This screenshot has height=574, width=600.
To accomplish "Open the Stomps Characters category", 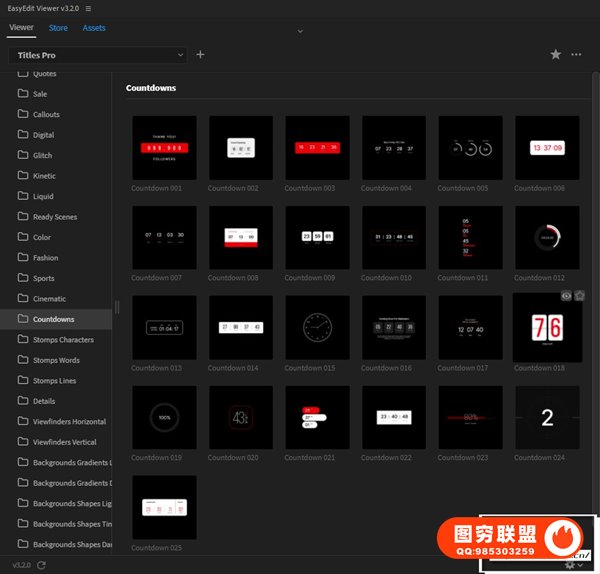I will [62, 340].
